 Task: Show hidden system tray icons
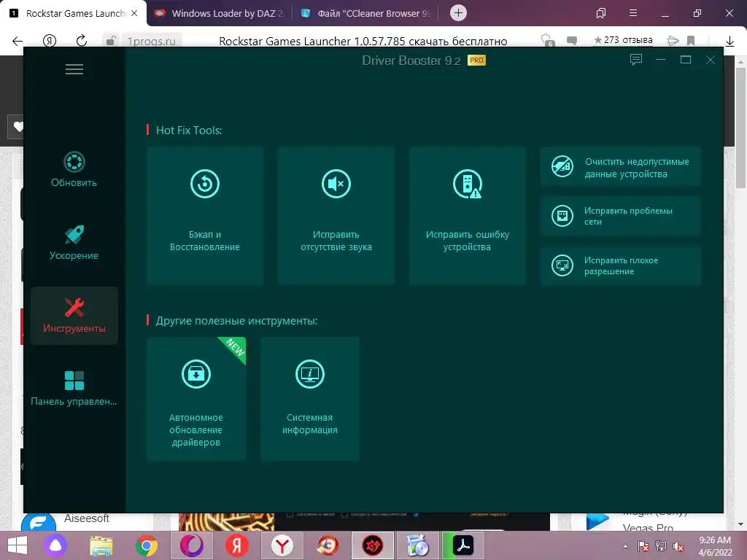[625, 546]
